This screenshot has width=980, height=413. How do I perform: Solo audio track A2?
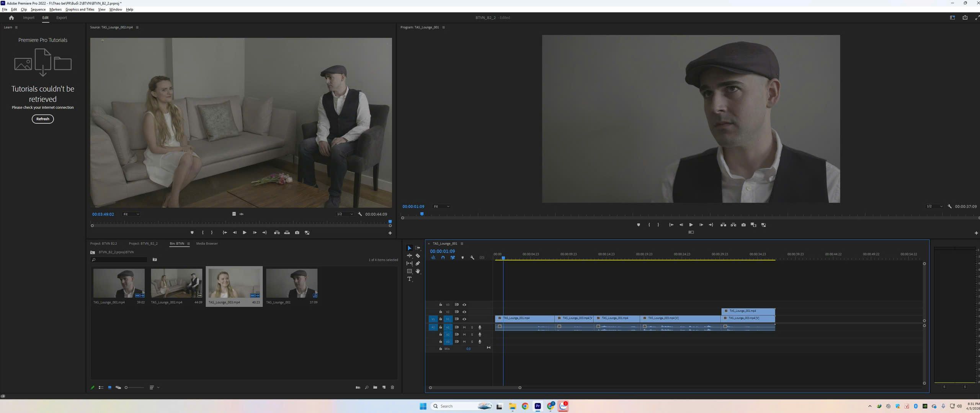[472, 334]
